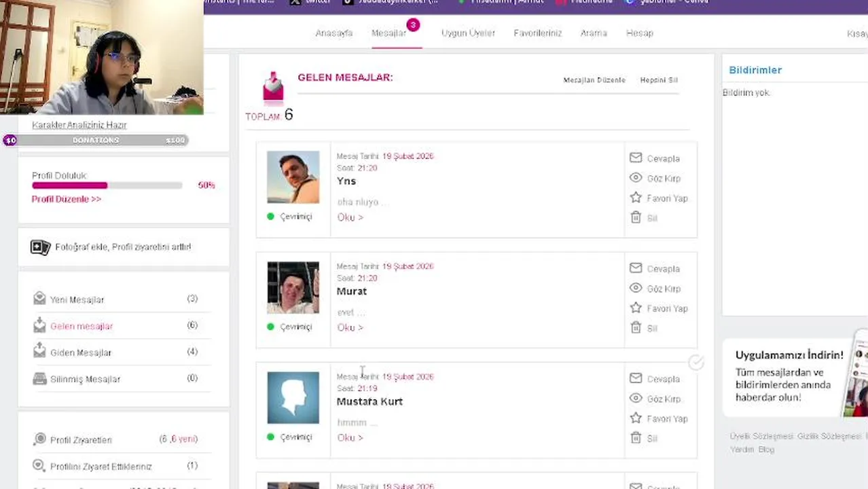Open Profil Ziyaretleri list

pyautogui.click(x=81, y=440)
